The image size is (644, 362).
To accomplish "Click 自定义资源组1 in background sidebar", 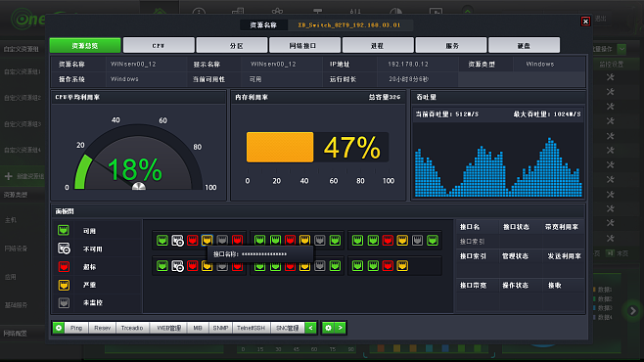I will [23, 71].
